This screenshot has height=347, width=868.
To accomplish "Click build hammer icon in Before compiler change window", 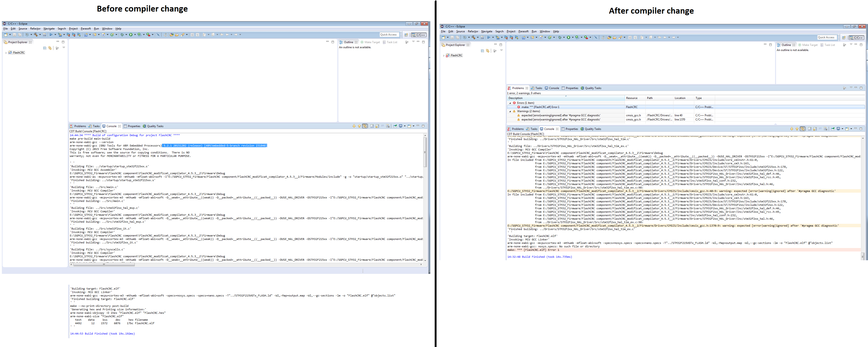I will pyautogui.click(x=35, y=35).
